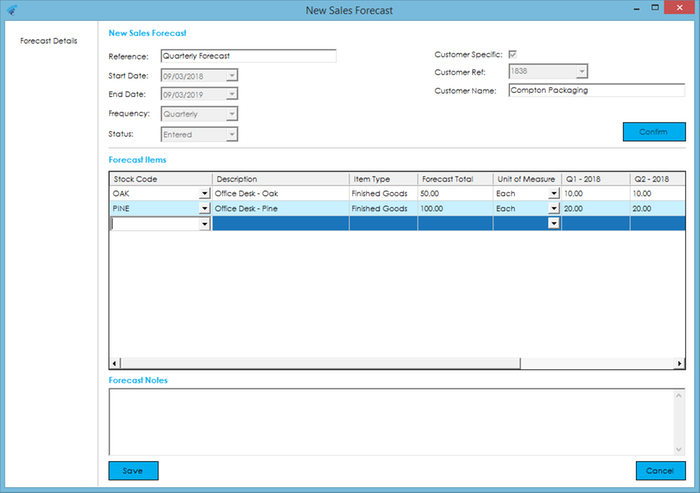Click the Cancel button

pyautogui.click(x=660, y=471)
